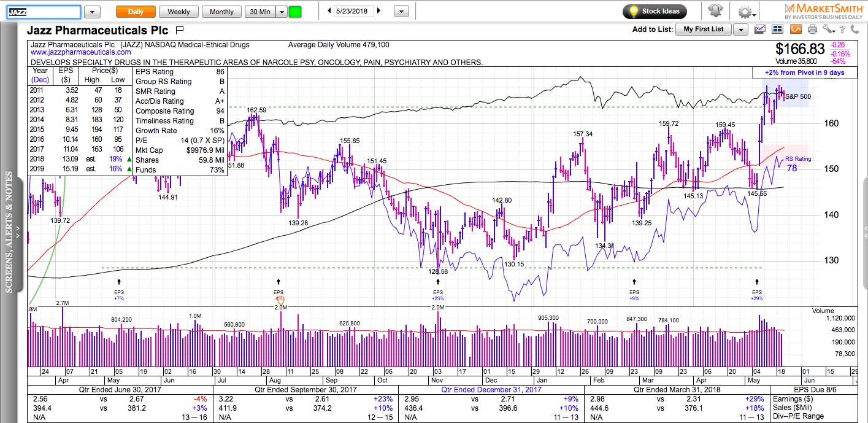Click the RS Rating 78 label

(798, 163)
